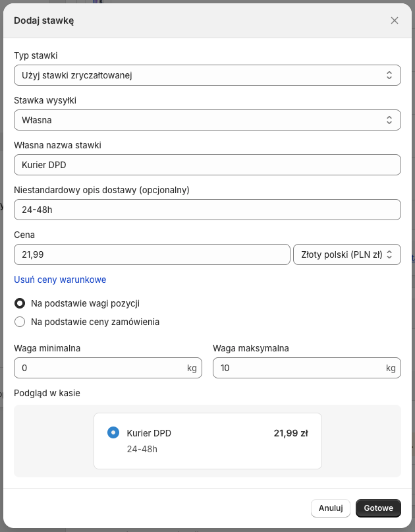Image resolution: width=415 pixels, height=532 pixels.
Task: Click the chevron arrows in Stawka wysyłki selector
Action: click(x=389, y=120)
